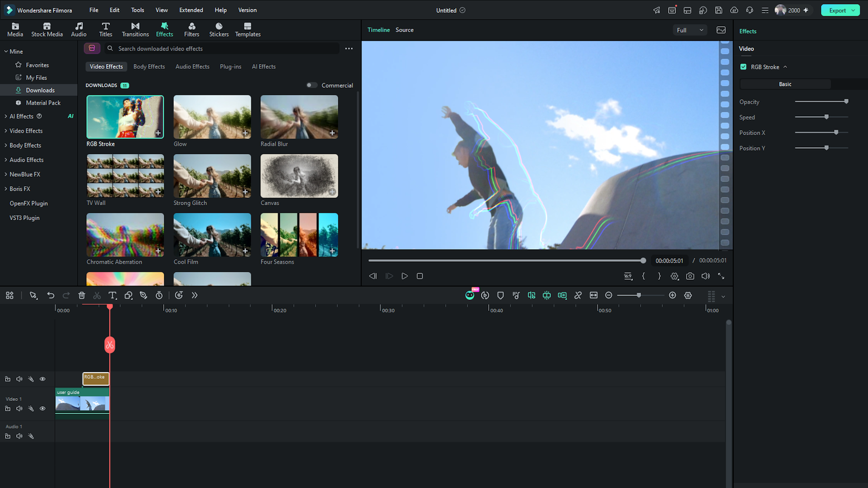
Task: Click the more options ellipsis in effects panel
Action: [x=349, y=48]
